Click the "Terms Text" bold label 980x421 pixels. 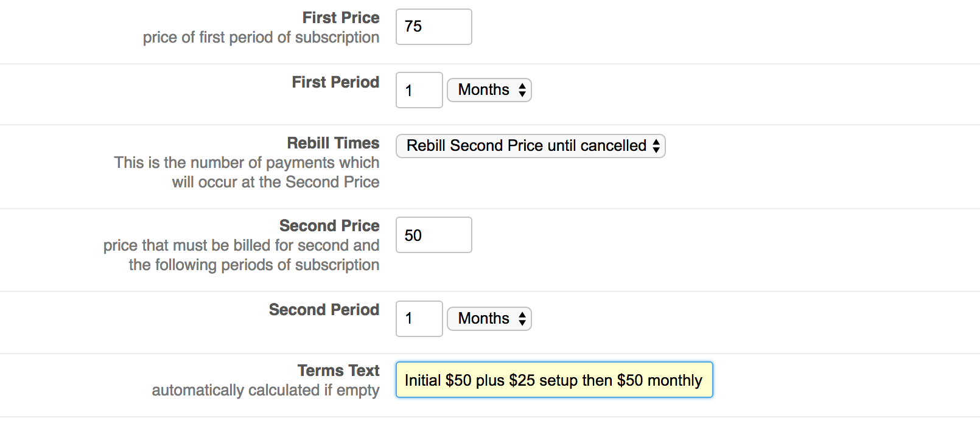point(338,371)
